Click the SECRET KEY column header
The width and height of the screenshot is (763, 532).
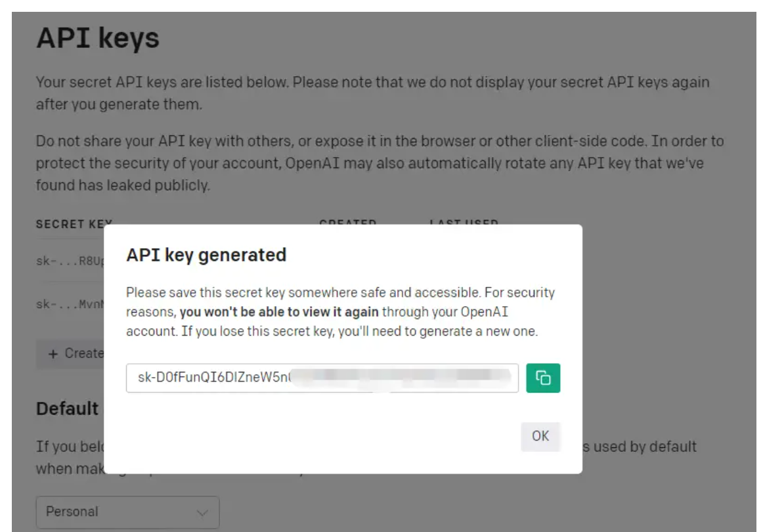[74, 224]
